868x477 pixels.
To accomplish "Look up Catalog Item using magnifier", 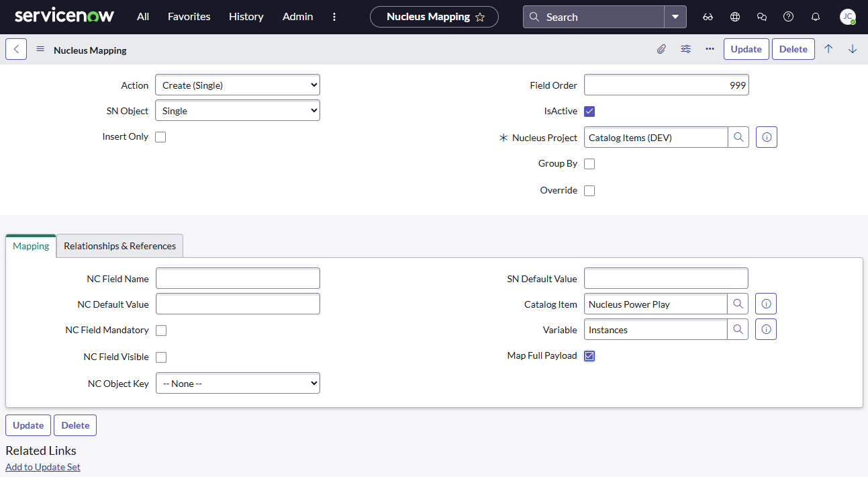I will 738,304.
